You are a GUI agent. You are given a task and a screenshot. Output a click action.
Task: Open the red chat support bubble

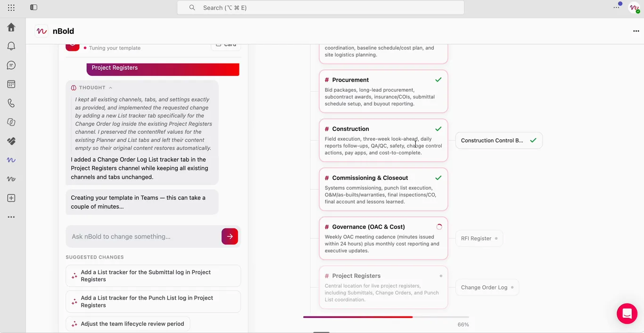click(x=627, y=314)
